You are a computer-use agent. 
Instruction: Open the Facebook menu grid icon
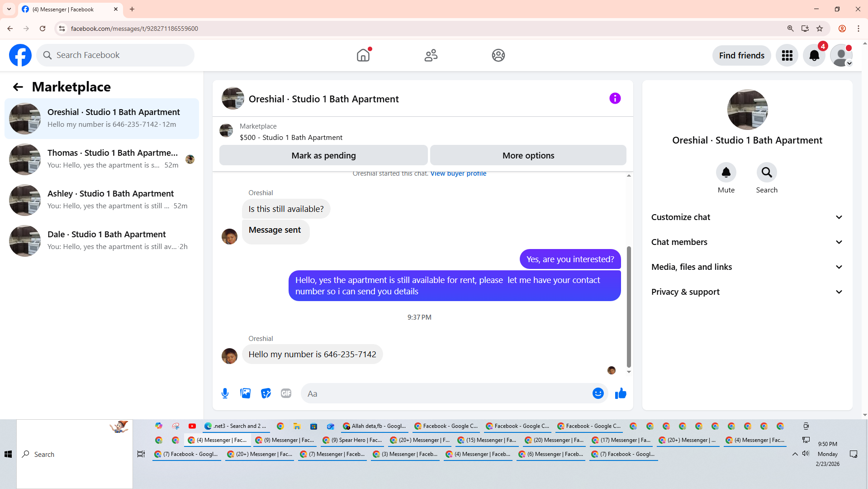[x=787, y=55]
